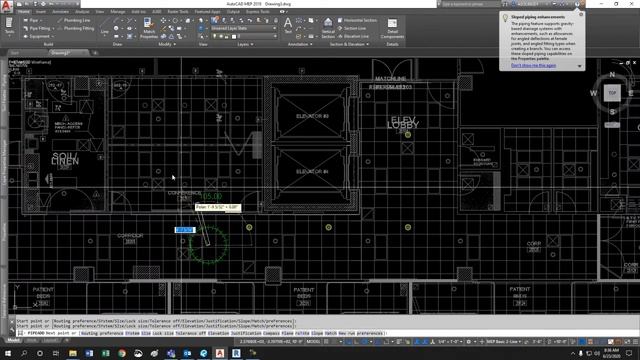Open the annotation scale 1/4" = 1'-0" dropdown
Viewport: 640px width, 360px height.
(x=451, y=342)
